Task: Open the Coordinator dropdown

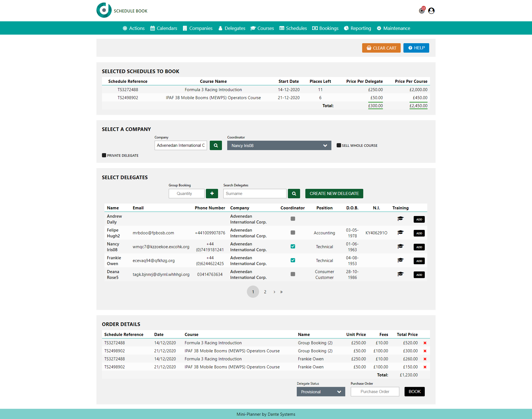Action: [x=279, y=145]
